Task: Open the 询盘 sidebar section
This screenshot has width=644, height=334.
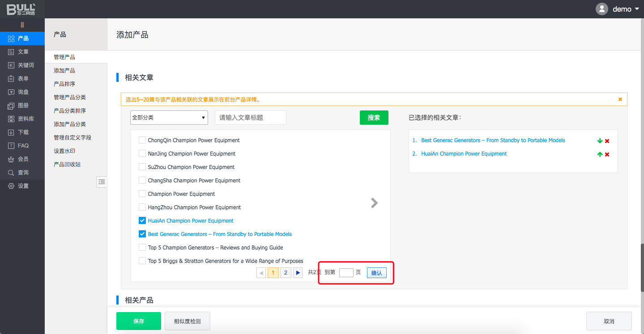Action: point(23,92)
